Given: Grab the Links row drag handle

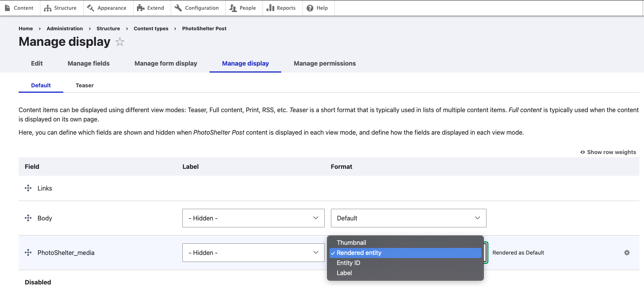Looking at the screenshot, I should tap(28, 188).
